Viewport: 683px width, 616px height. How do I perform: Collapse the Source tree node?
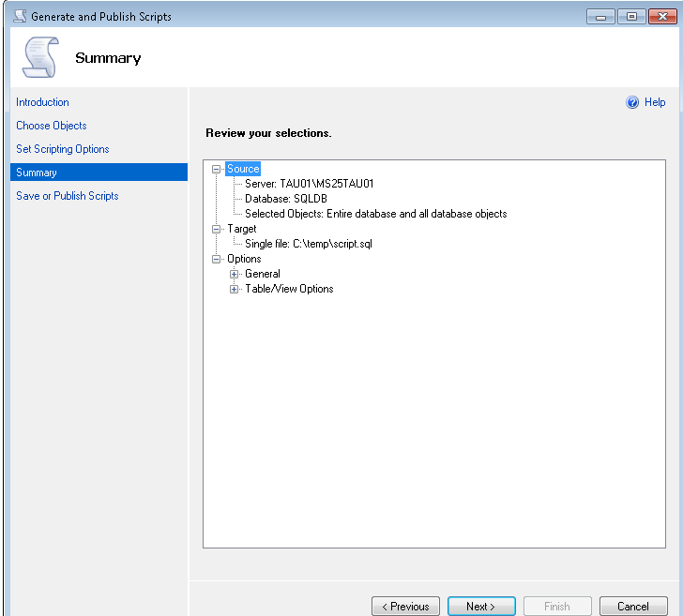pos(217,169)
